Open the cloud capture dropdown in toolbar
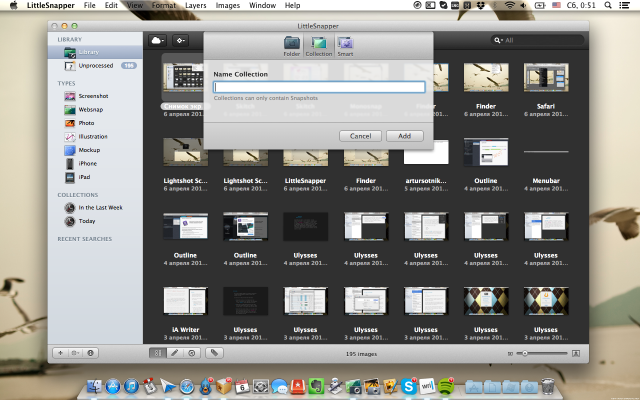 158,40
